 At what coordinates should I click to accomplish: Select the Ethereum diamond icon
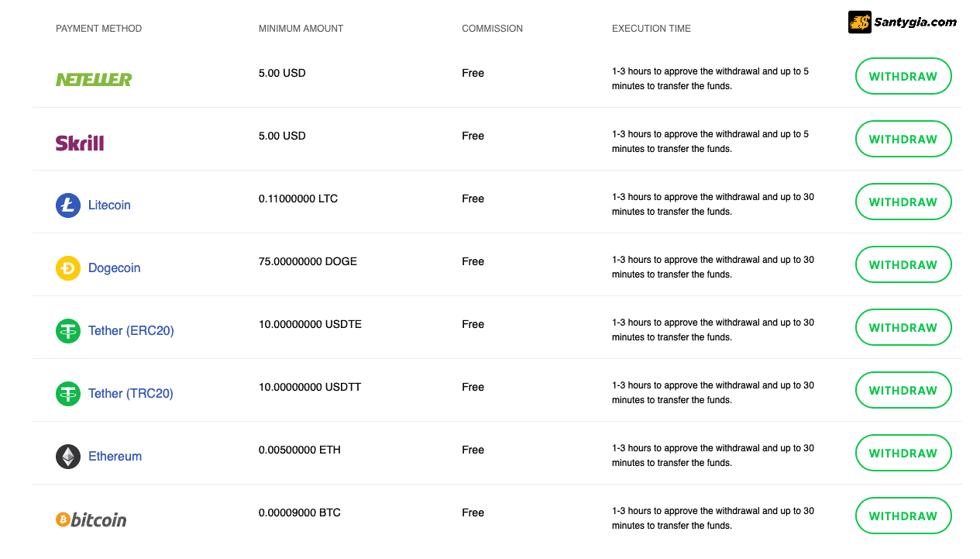click(68, 457)
